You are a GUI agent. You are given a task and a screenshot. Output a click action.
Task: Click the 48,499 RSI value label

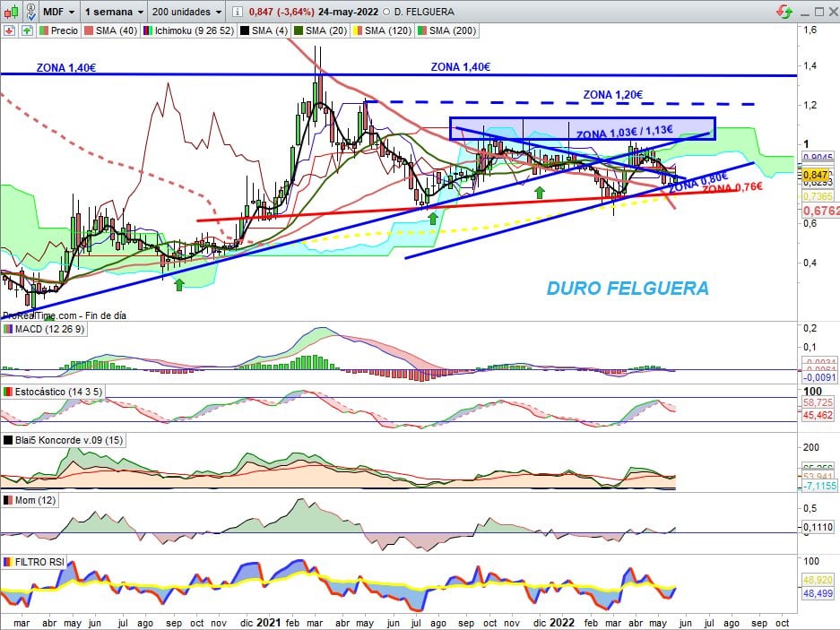click(x=818, y=593)
